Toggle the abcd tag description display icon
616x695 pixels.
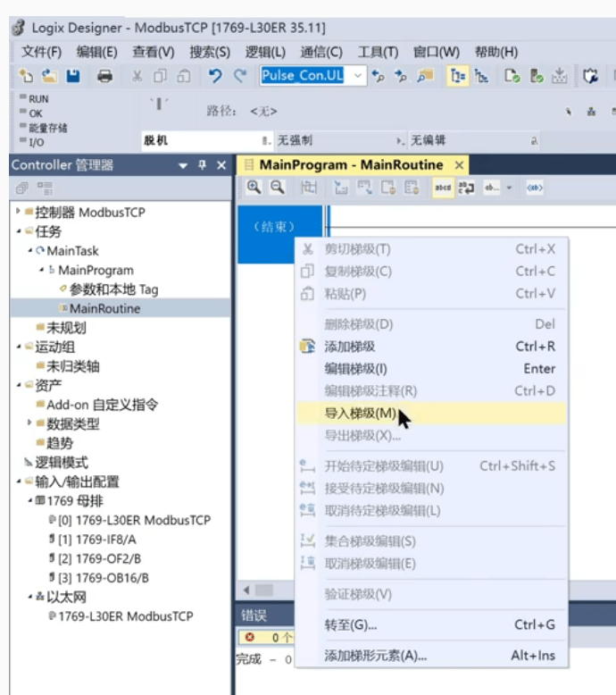443,188
